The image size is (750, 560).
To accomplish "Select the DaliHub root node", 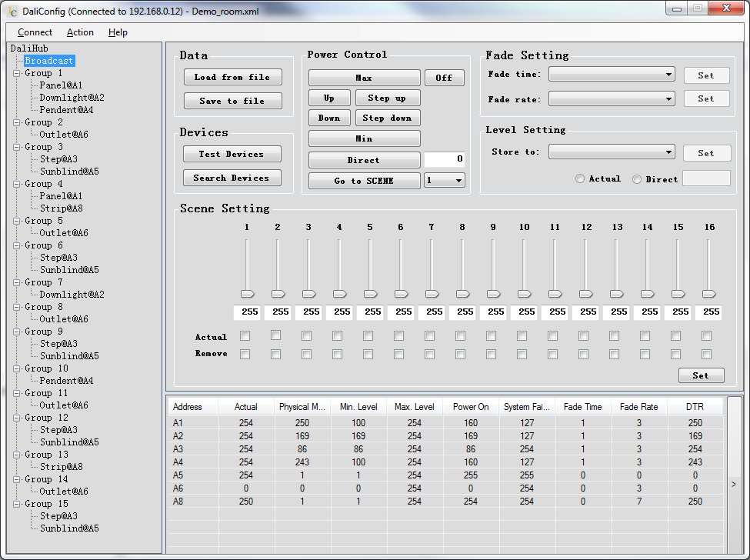I will pos(29,48).
